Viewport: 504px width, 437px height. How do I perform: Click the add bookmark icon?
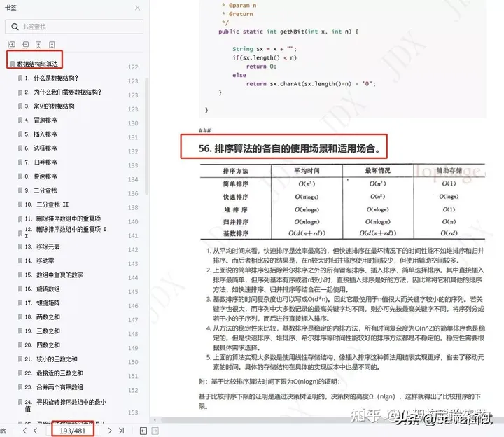38,45
